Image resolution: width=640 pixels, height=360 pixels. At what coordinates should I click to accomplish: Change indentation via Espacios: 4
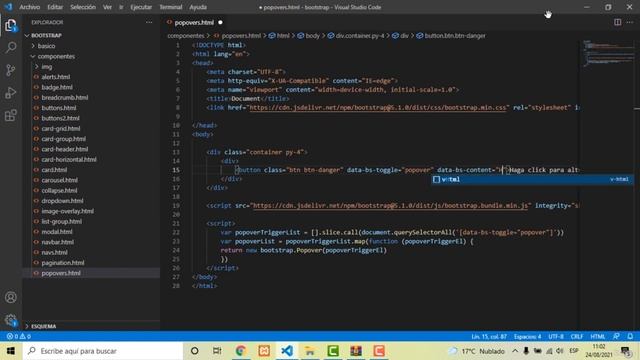click(x=527, y=336)
